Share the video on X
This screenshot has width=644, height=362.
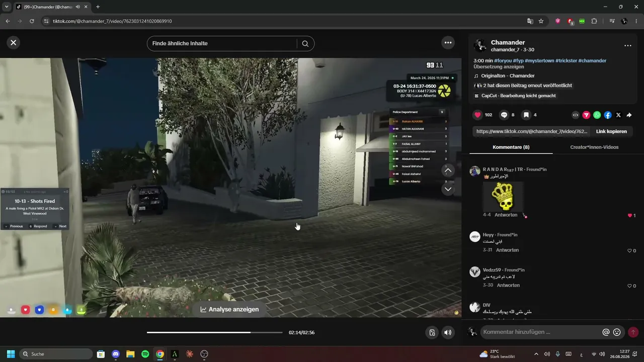click(x=618, y=115)
